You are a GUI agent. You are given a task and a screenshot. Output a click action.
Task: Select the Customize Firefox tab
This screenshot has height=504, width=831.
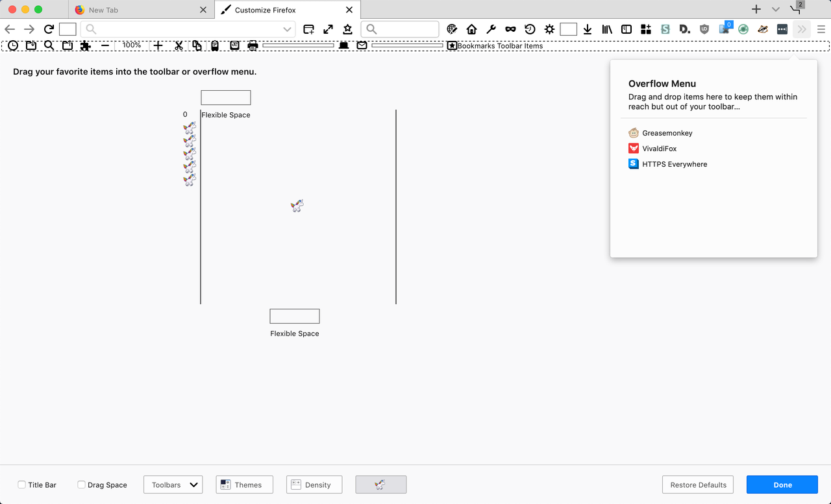click(287, 10)
